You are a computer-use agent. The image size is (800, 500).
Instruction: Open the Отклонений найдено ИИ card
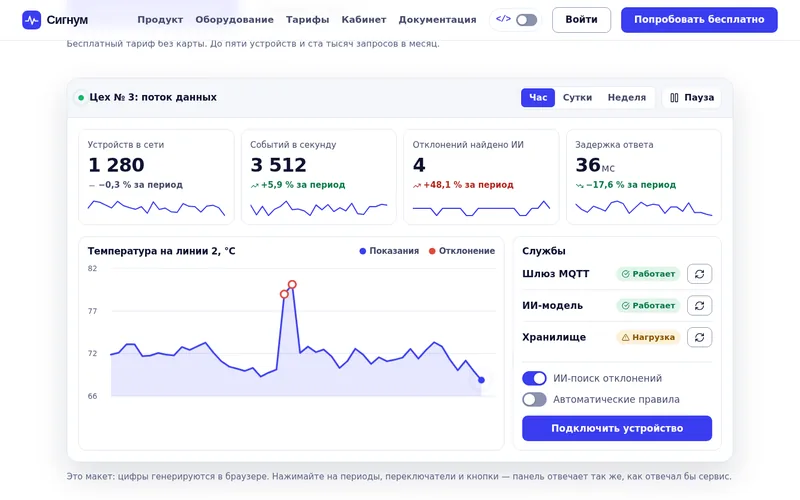pyautogui.click(x=481, y=177)
